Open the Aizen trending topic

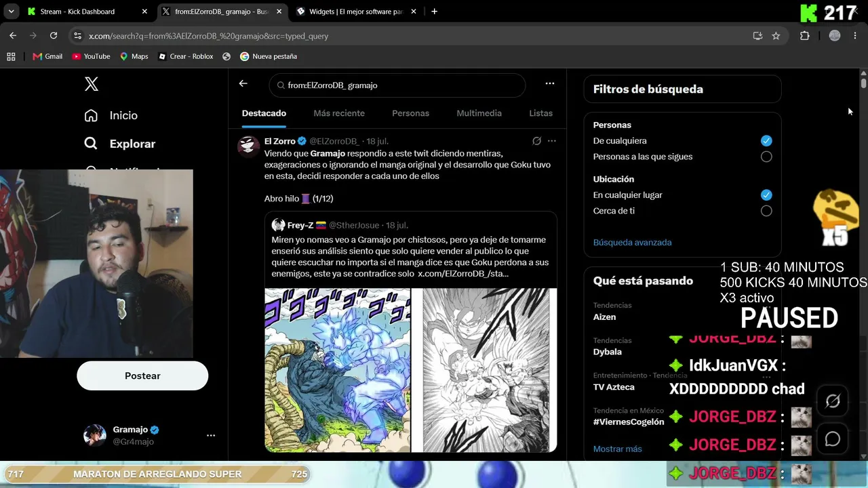(604, 317)
